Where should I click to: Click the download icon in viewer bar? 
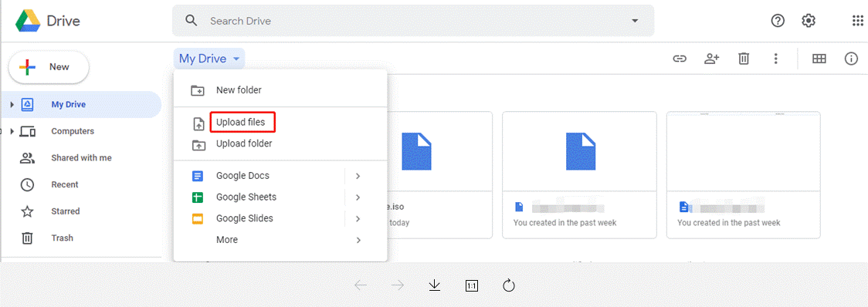pyautogui.click(x=435, y=285)
